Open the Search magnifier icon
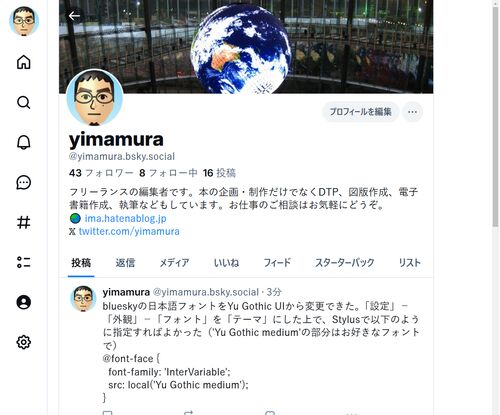 pos(24,102)
